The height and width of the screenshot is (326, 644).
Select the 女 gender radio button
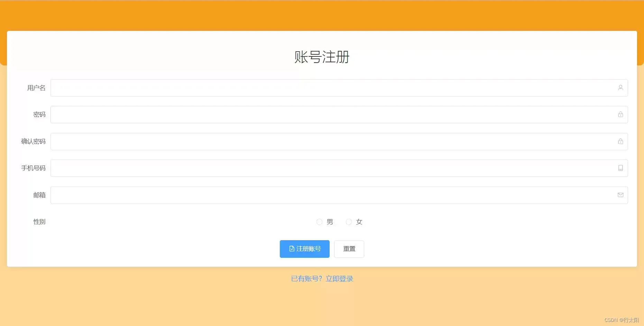(349, 222)
